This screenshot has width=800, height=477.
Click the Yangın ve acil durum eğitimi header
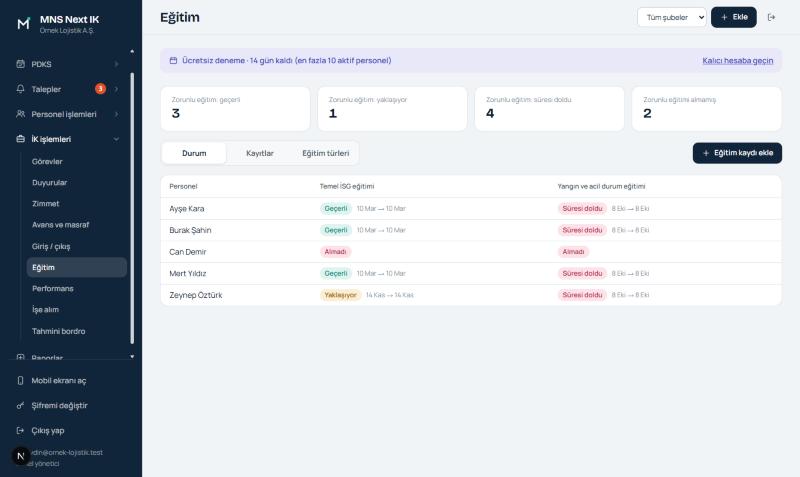tap(601, 186)
